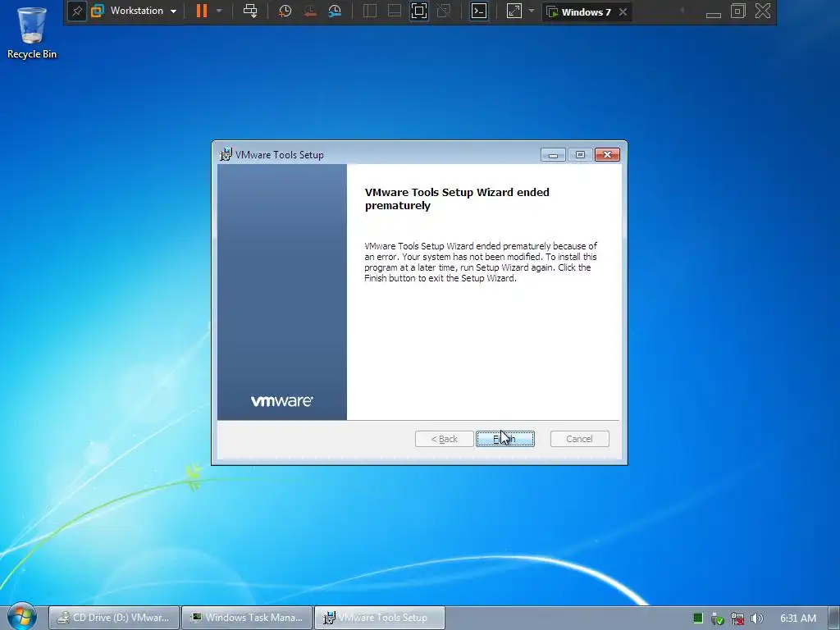Screen dimensions: 840x630
Task: Open the network status tray icon
Action: (x=737, y=619)
